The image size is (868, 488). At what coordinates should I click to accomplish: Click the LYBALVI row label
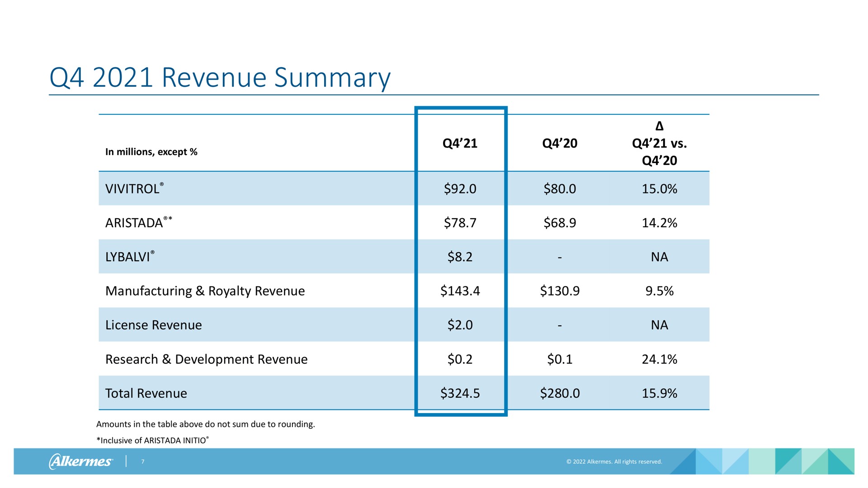tap(130, 257)
